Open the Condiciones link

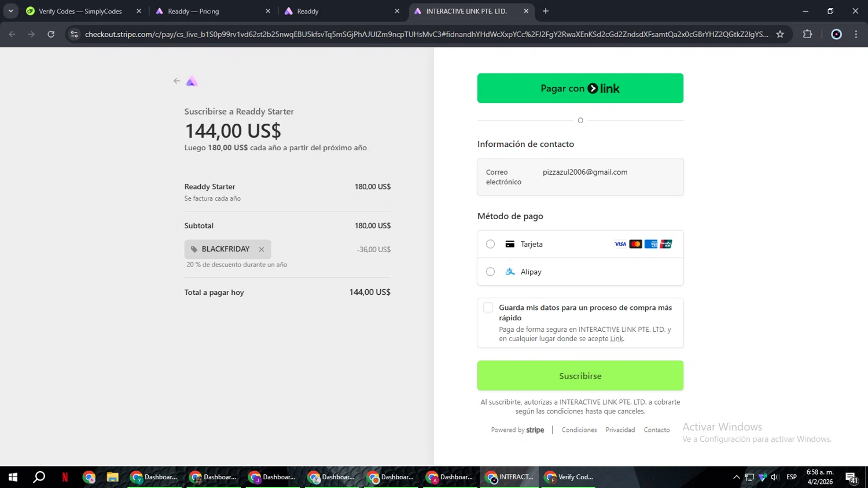(x=579, y=430)
